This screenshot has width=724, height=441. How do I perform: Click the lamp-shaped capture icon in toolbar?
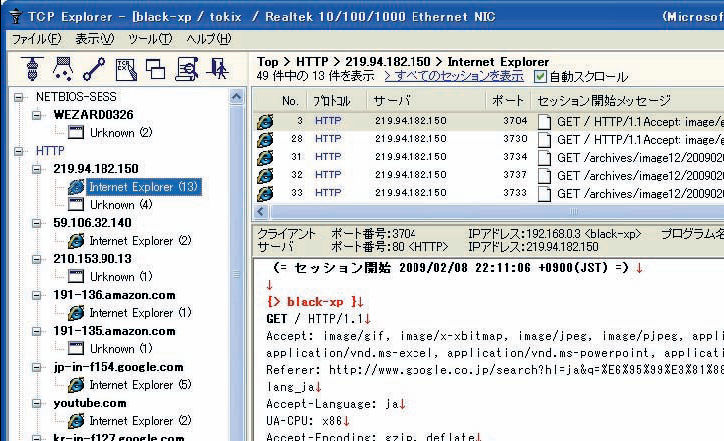32,68
